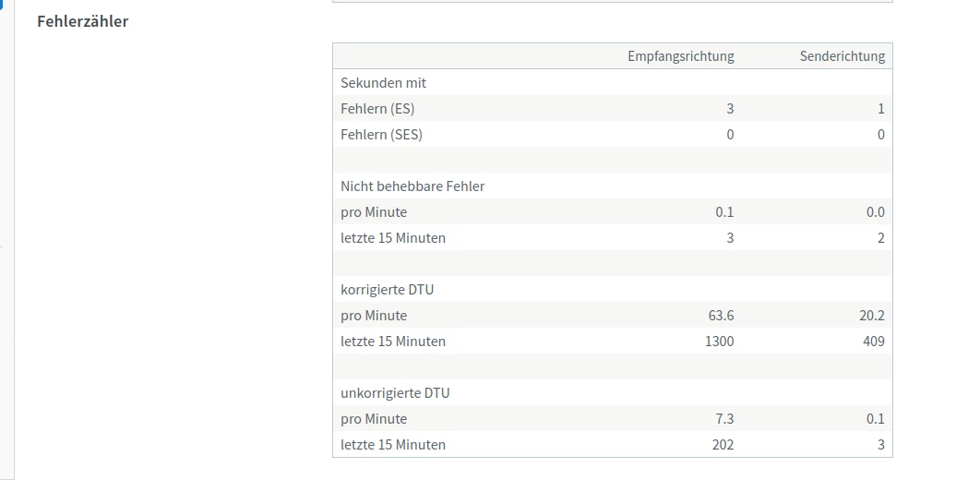980x480 pixels.
Task: Click the "Fehlern (SES)" row label
Action: coord(381,135)
